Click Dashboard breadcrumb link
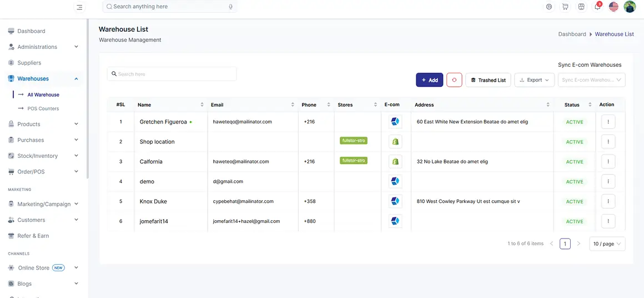This screenshot has height=298, width=644. 572,34
